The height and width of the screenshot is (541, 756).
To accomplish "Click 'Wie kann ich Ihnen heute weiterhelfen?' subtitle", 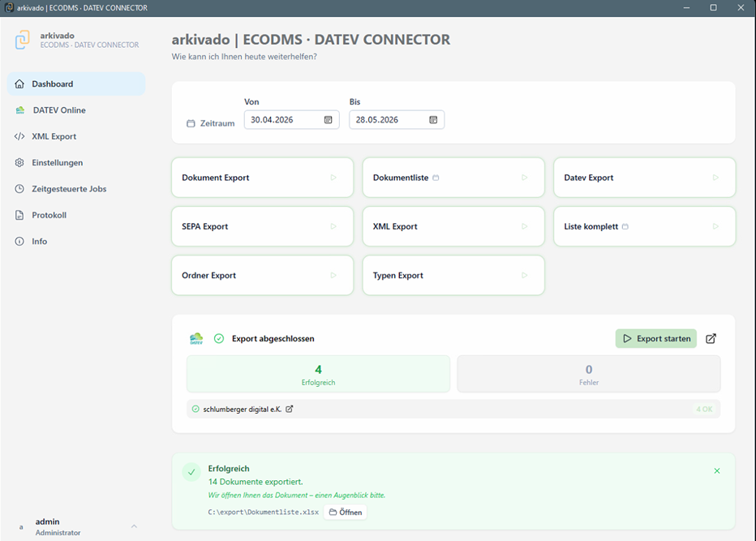I will pos(244,57).
